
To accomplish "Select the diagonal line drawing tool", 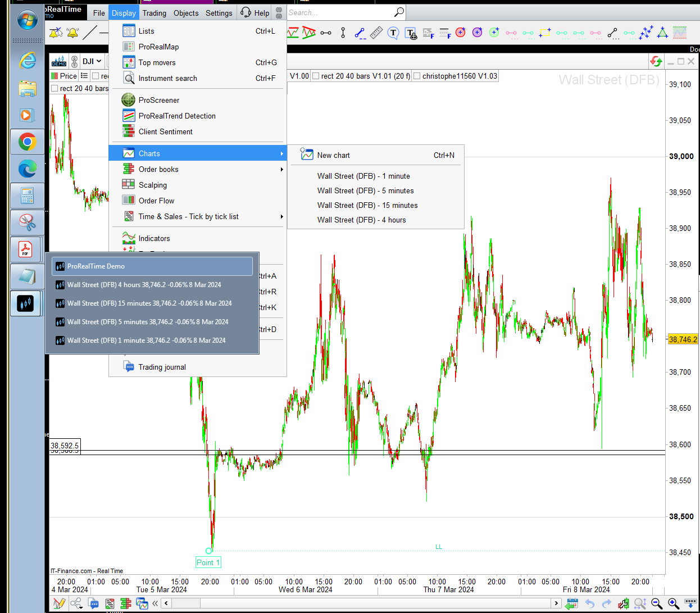I will click(90, 33).
